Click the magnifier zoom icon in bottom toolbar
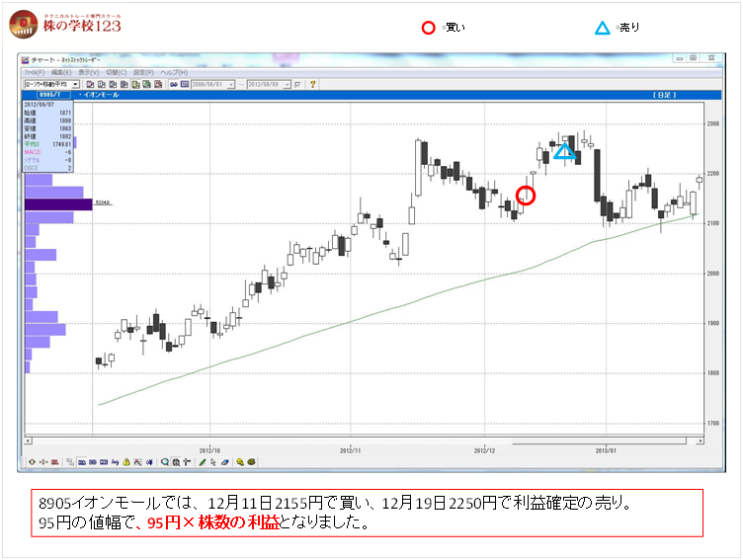This screenshot has height=560, width=743. [165, 461]
